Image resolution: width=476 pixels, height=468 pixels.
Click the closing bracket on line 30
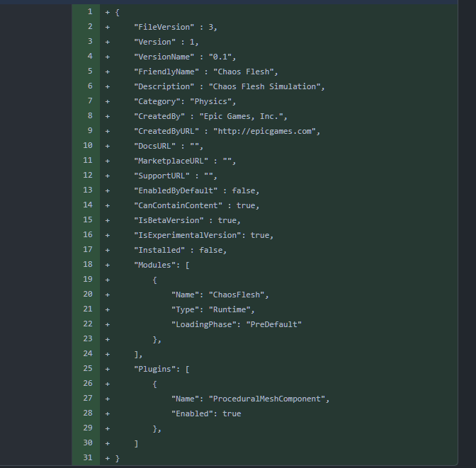tap(136, 443)
